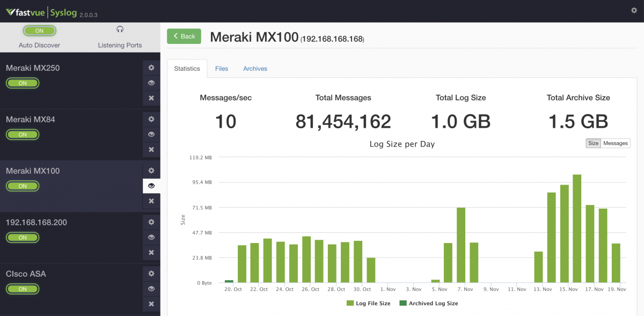Open the Archives tab
The width and height of the screenshot is (644, 316).
point(255,68)
